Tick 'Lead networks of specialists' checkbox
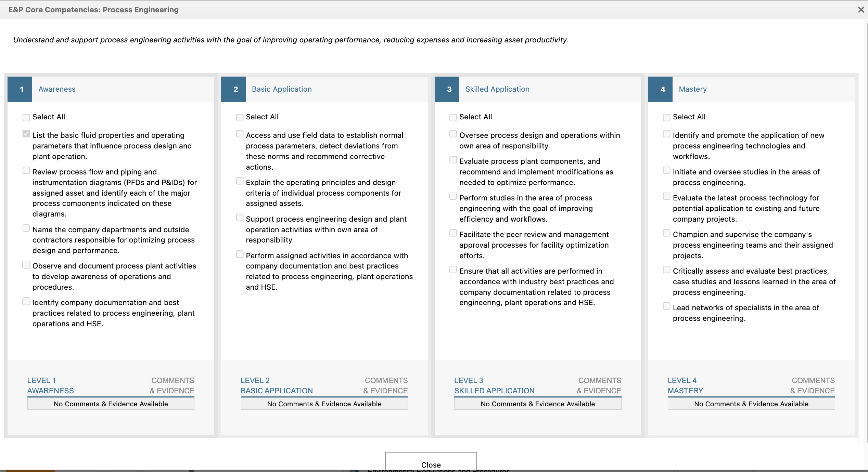This screenshot has width=868, height=472. 667,306
